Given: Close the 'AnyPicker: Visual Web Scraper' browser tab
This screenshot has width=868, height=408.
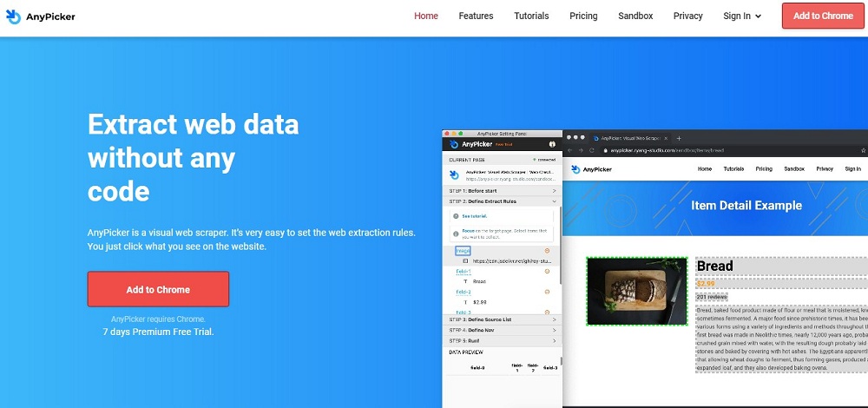Looking at the screenshot, I should pos(666,138).
